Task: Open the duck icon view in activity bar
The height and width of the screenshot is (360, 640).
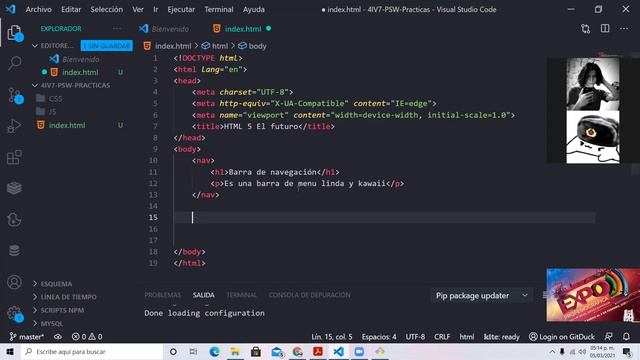Action: (14, 220)
